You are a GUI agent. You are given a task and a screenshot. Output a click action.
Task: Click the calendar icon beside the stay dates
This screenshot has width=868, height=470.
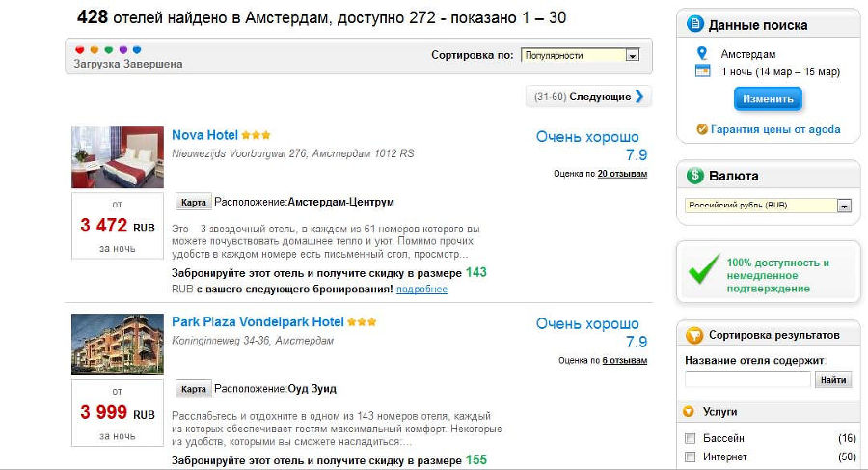click(701, 71)
